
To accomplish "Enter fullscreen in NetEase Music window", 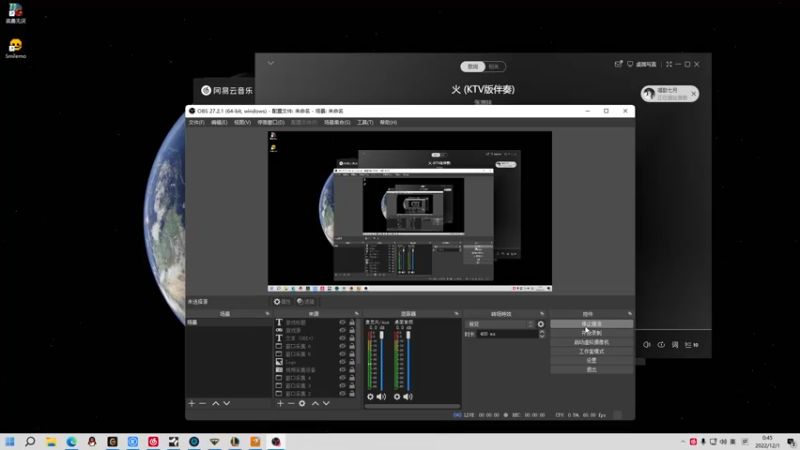I will point(669,64).
